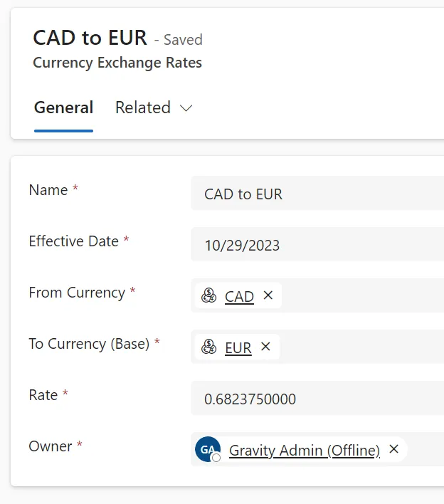Click the CAD currency icon
This screenshot has height=504, width=444.
[x=208, y=295]
